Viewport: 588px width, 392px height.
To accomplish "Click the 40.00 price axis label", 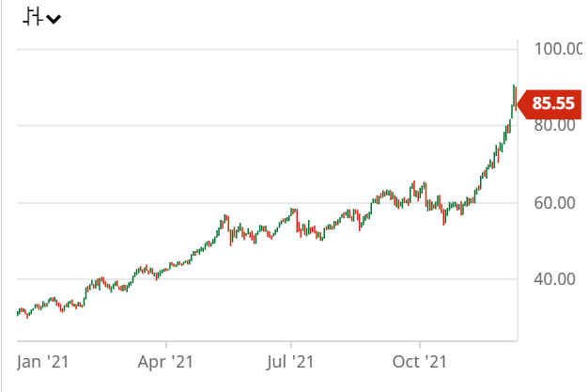I will (554, 279).
